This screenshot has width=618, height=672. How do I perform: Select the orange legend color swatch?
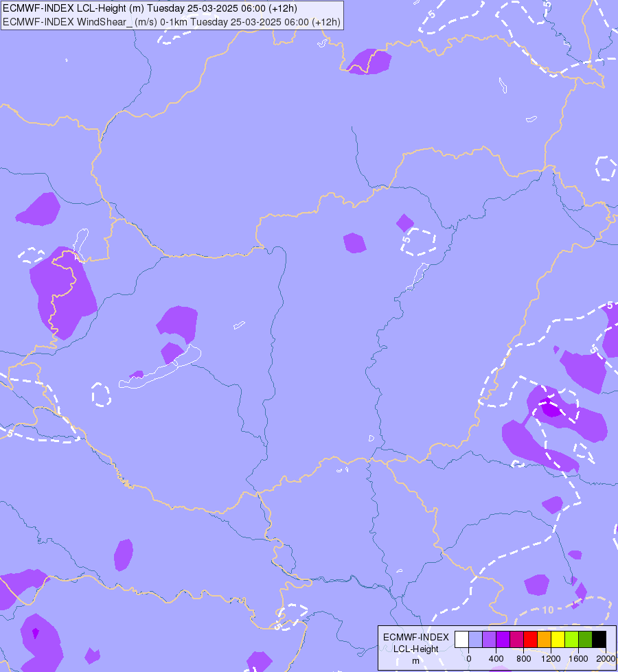pyautogui.click(x=545, y=639)
